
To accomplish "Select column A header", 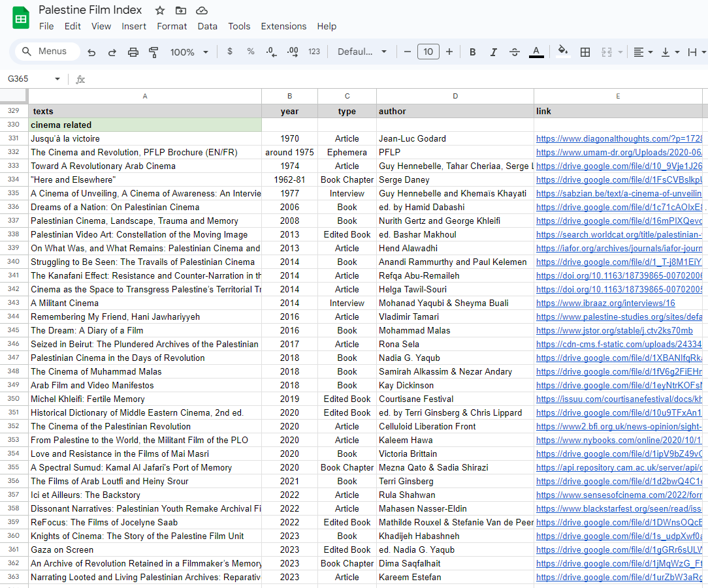I will [145, 96].
